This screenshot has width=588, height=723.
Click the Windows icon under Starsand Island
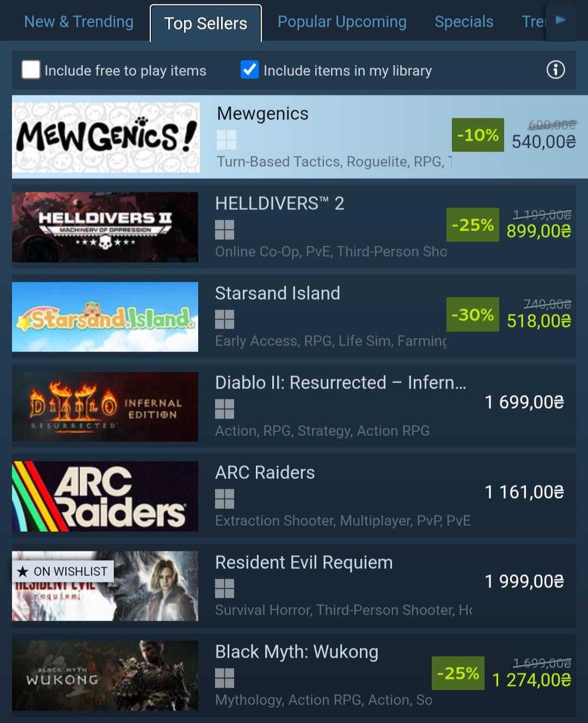(x=224, y=319)
